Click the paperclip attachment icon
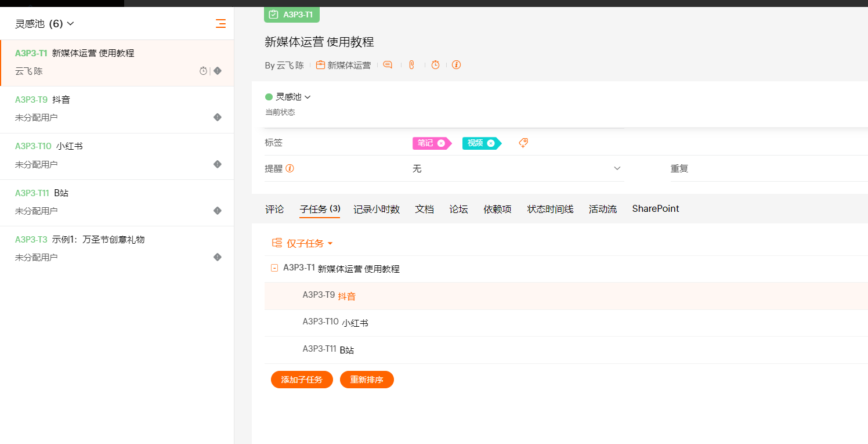 [x=411, y=65]
